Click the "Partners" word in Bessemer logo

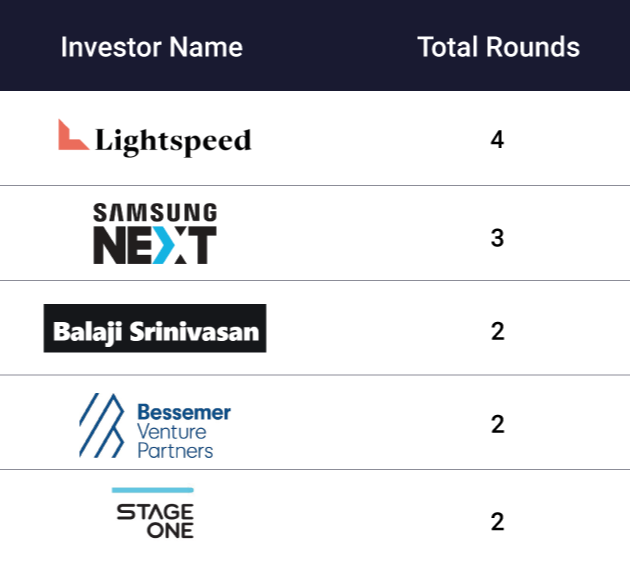[175, 451]
